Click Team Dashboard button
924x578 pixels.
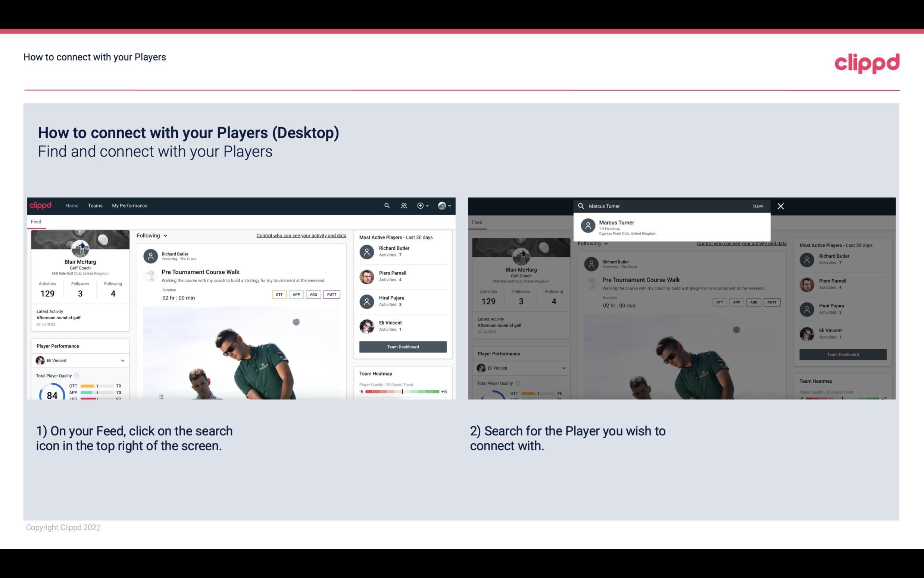[402, 346]
